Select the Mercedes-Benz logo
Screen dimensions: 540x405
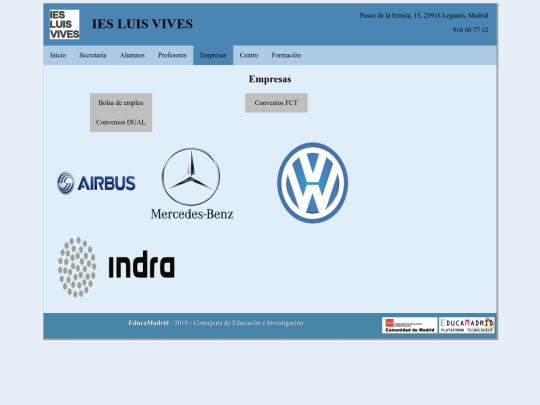pos(192,184)
